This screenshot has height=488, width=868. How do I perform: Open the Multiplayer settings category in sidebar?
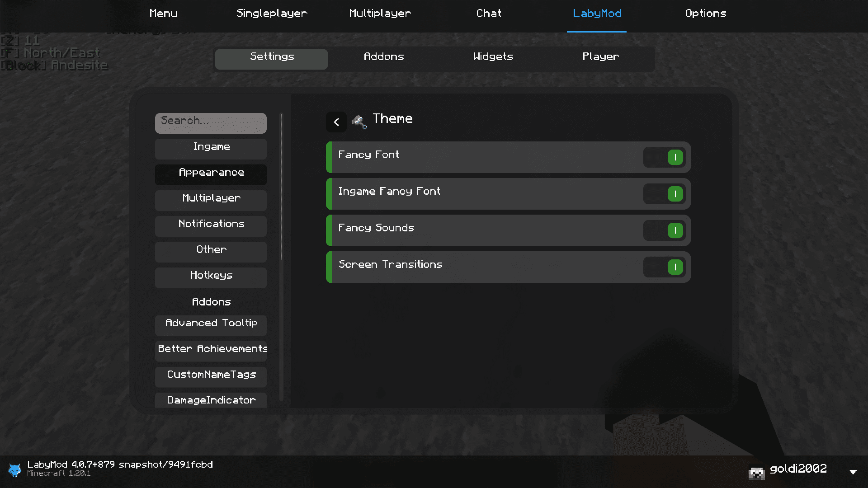click(x=211, y=200)
